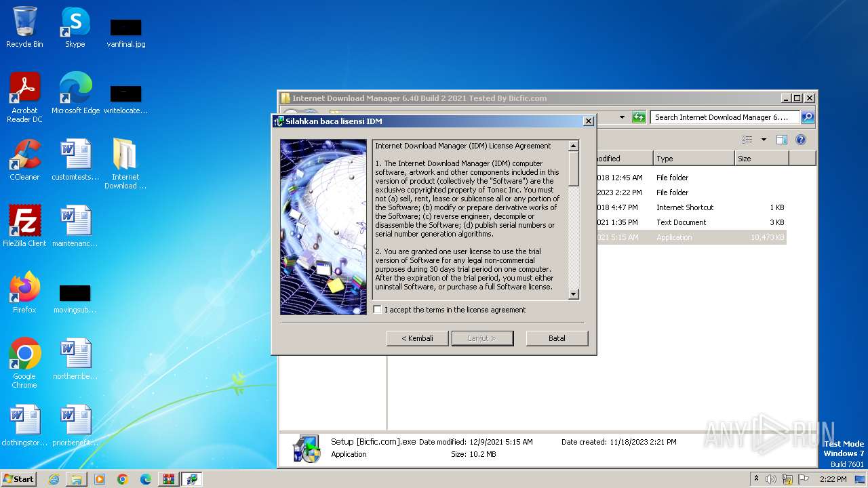Switch to WinRAR taskbar button
Image resolution: width=868 pixels, height=488 pixels.
click(169, 479)
